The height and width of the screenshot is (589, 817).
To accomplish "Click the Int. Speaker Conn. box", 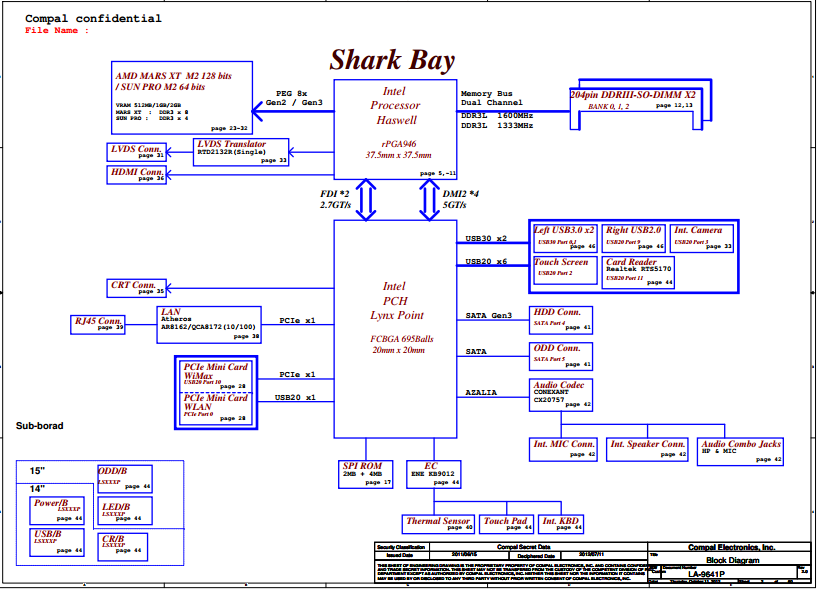I will tap(647, 449).
